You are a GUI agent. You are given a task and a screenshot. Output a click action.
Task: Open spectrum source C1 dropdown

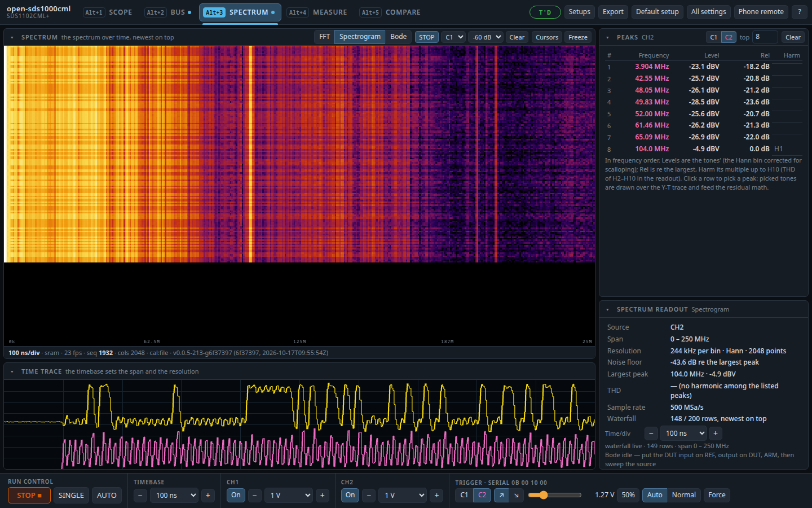[x=453, y=37]
